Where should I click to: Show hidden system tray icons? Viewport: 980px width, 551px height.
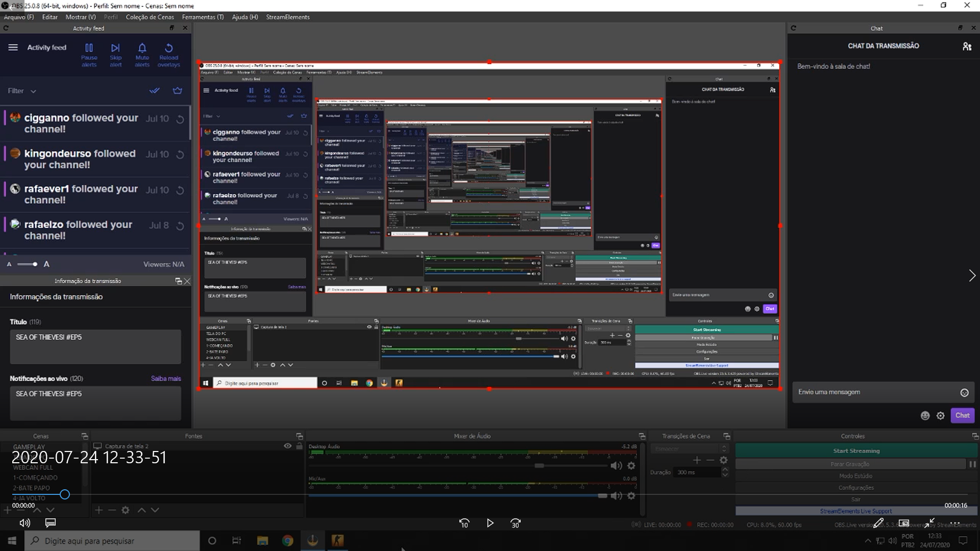tap(868, 541)
